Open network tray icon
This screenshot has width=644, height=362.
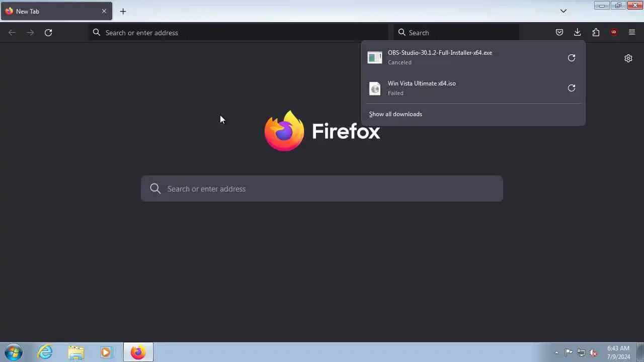(581, 352)
